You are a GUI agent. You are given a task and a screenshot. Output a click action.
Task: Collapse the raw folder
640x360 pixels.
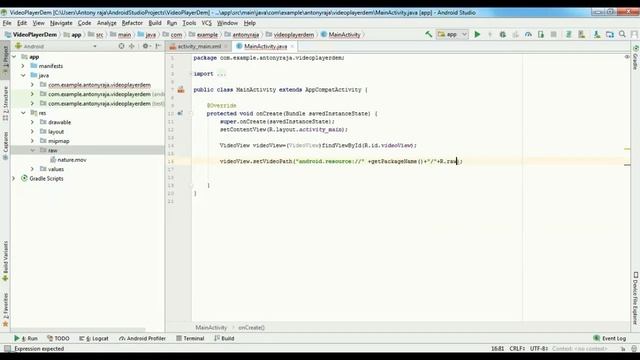point(32,150)
